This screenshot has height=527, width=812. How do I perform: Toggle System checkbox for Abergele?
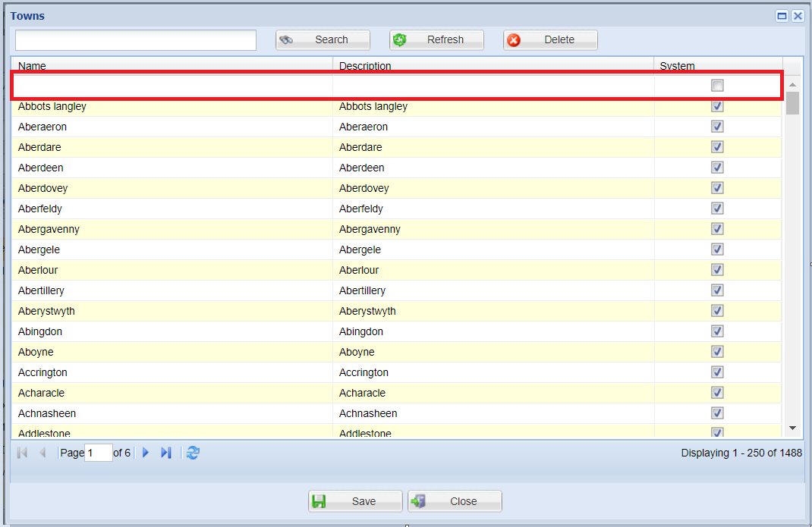717,249
